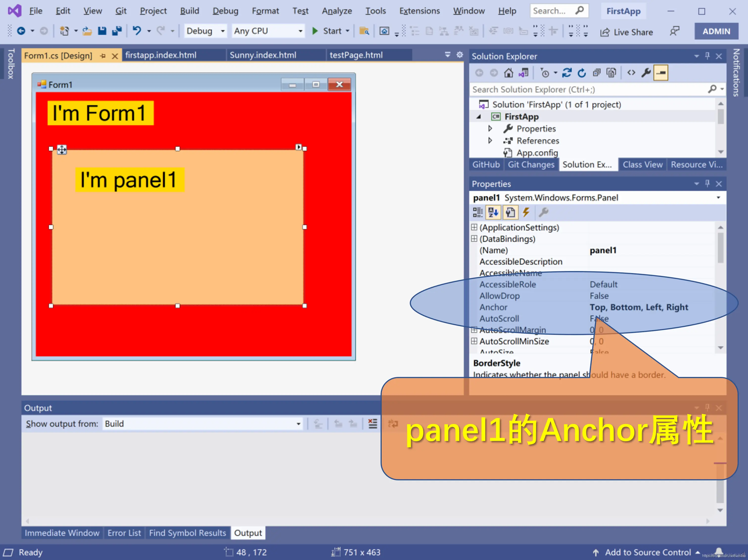Click the Save All toolbar icon

(x=117, y=31)
